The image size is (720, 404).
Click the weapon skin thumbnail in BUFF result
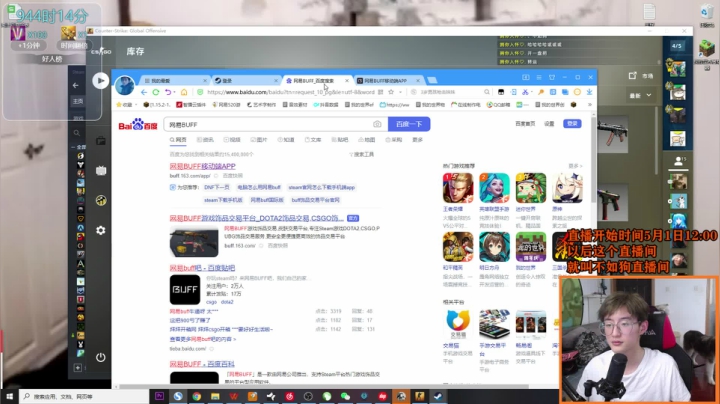click(194, 242)
